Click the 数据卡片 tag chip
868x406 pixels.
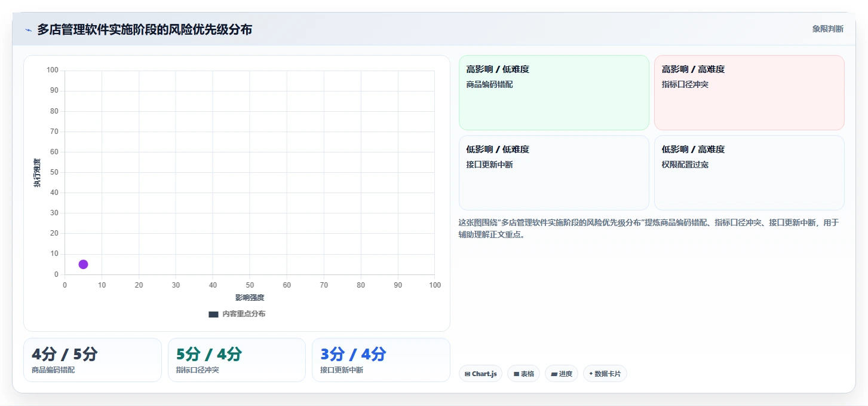(x=605, y=374)
